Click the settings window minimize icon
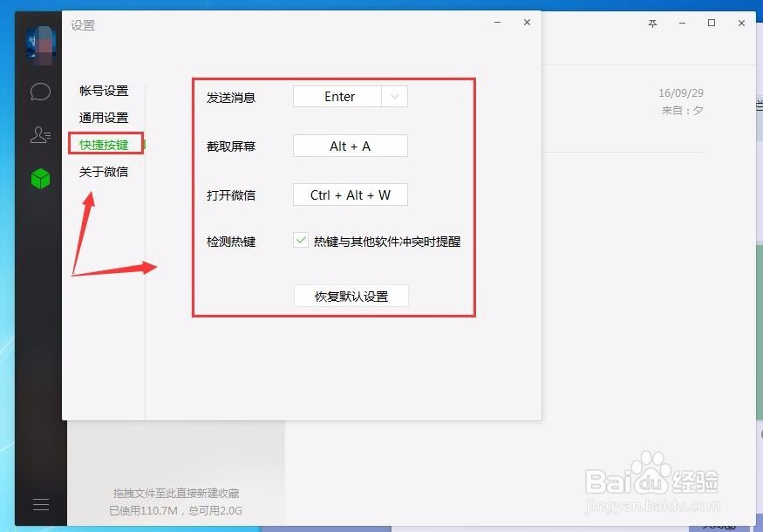Image resolution: width=763 pixels, height=532 pixels. pyautogui.click(x=497, y=24)
